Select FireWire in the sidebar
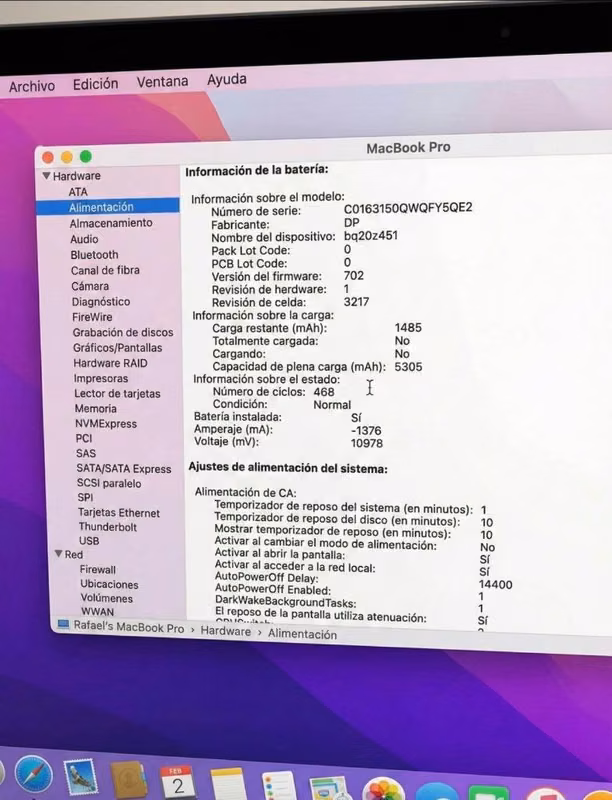Screen dimensions: 612x800 (92, 317)
